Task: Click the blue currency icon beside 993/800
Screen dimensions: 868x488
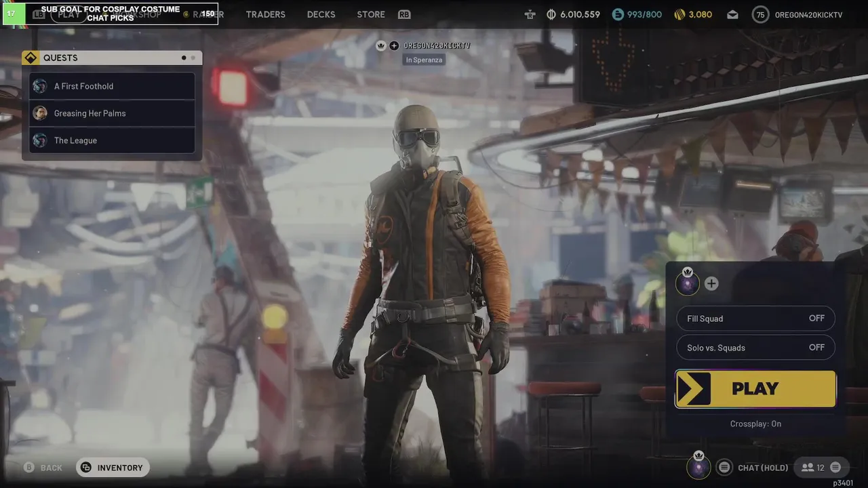Action: pyautogui.click(x=618, y=14)
